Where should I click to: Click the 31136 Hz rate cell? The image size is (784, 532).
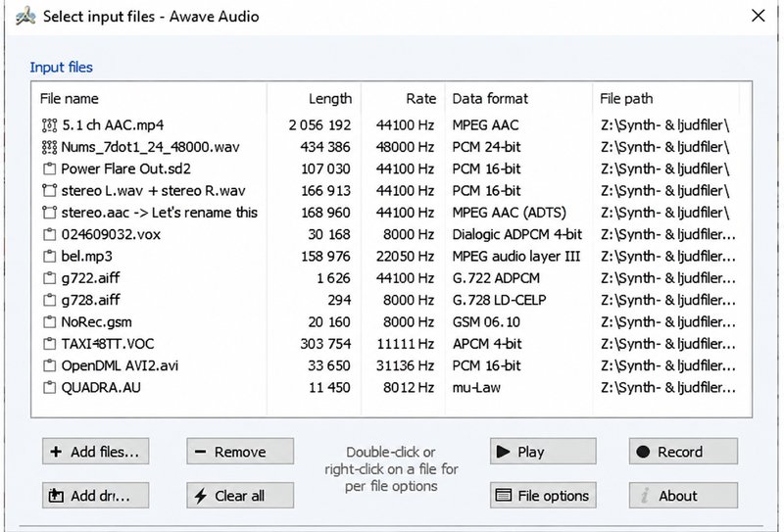(x=405, y=365)
